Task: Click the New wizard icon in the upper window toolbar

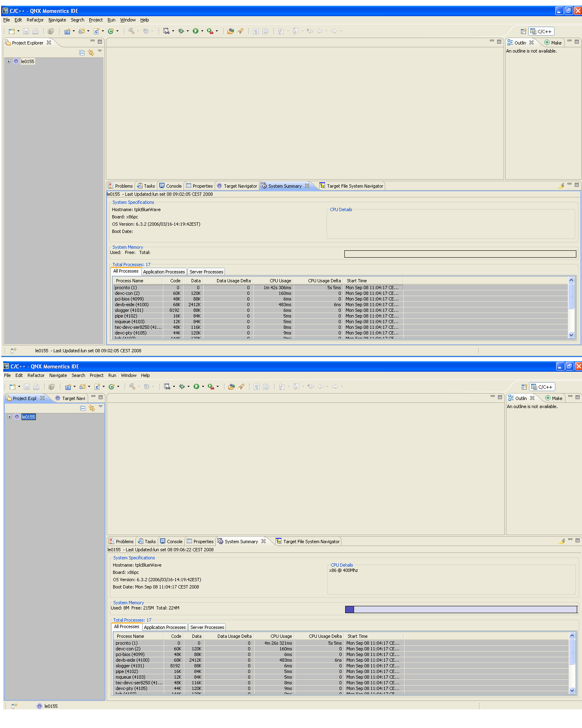Action: 12,31
